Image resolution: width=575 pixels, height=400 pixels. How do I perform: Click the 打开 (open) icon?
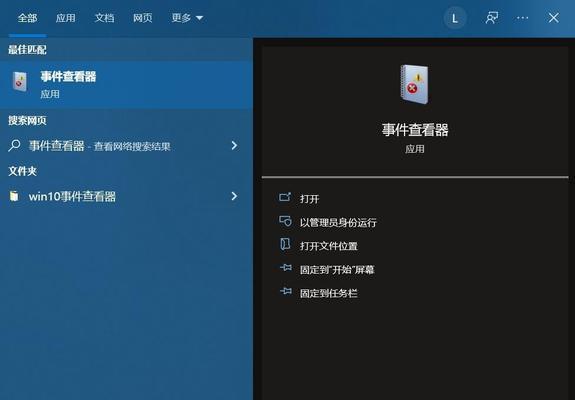(x=285, y=198)
